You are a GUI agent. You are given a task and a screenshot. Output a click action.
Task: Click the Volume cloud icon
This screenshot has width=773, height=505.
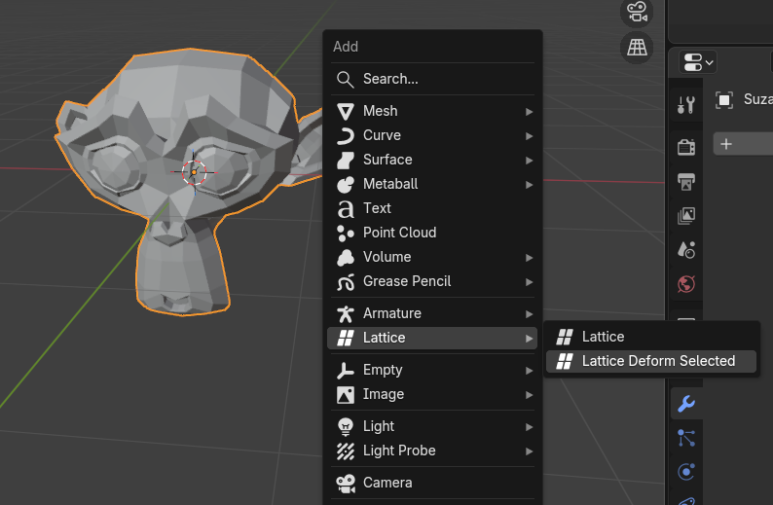coord(345,257)
